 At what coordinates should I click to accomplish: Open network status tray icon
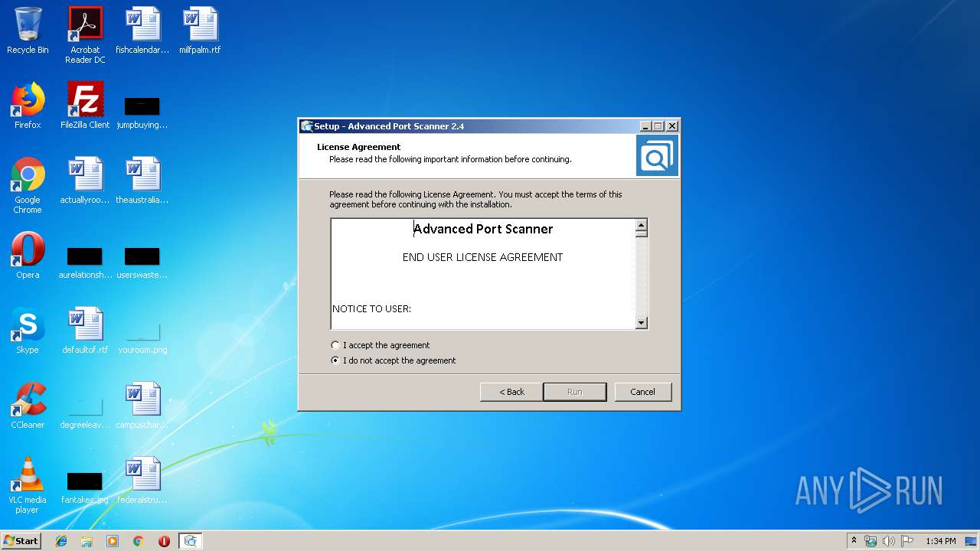[x=871, y=541]
